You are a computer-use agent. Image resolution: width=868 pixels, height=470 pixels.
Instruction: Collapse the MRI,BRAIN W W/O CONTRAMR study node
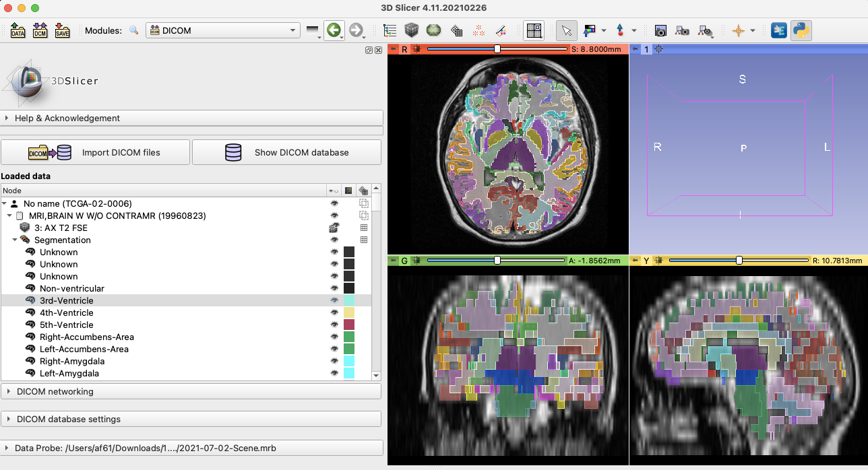click(10, 215)
